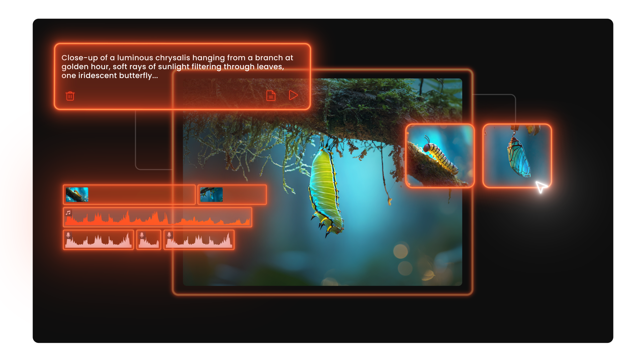Click the microphone icon on third voice clip
Image resolution: width=644 pixels, height=362 pixels.
pos(169,235)
